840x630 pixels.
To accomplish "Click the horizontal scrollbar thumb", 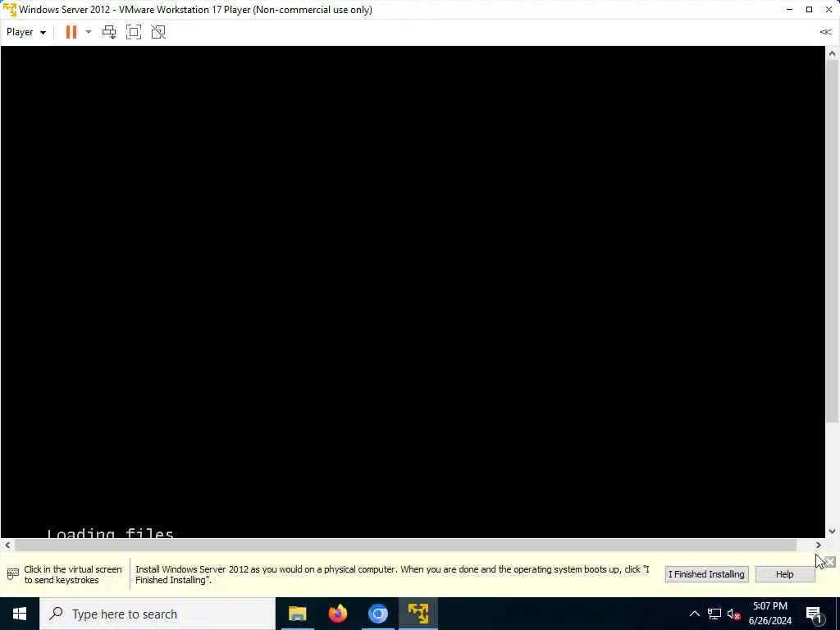I will tap(405, 545).
